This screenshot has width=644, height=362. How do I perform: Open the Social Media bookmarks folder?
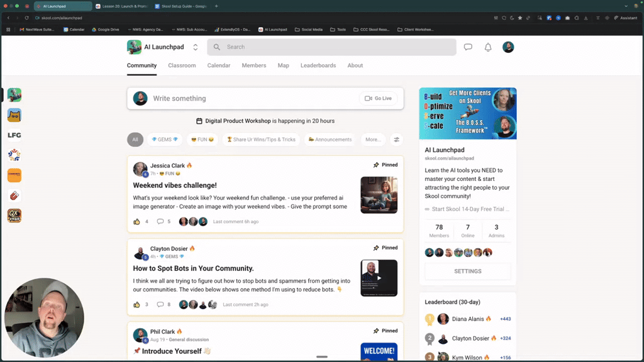click(308, 30)
